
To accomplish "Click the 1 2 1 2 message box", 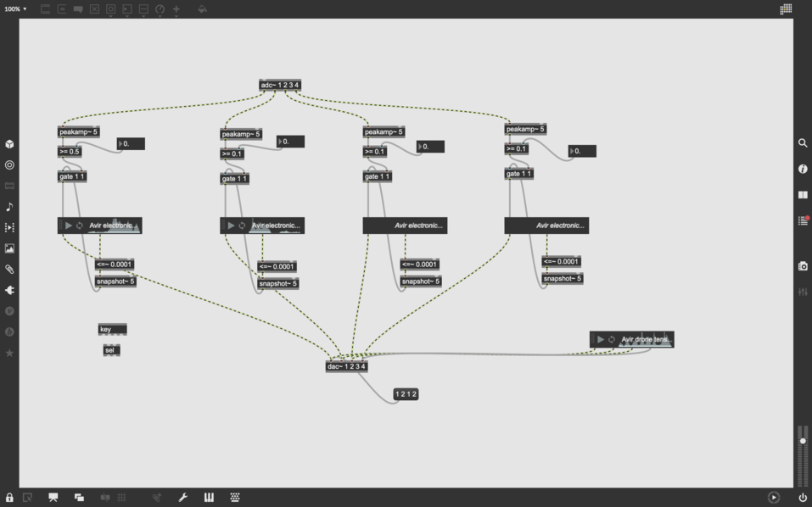I will [406, 394].
